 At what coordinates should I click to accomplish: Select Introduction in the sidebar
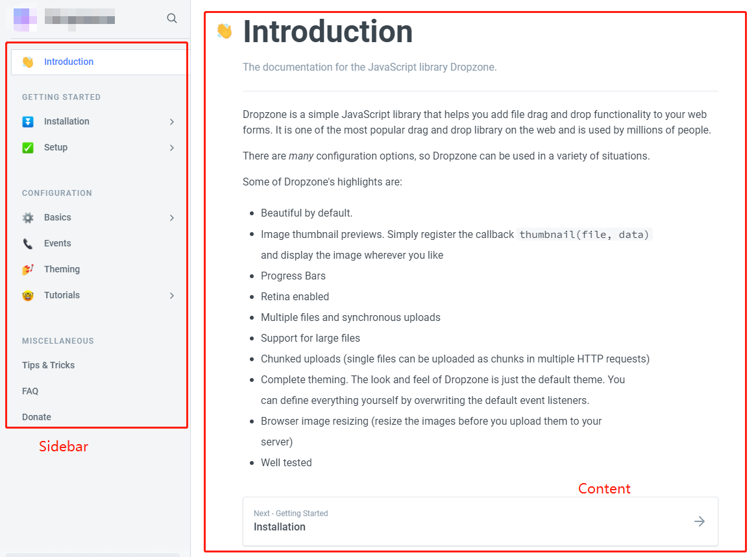tap(69, 62)
